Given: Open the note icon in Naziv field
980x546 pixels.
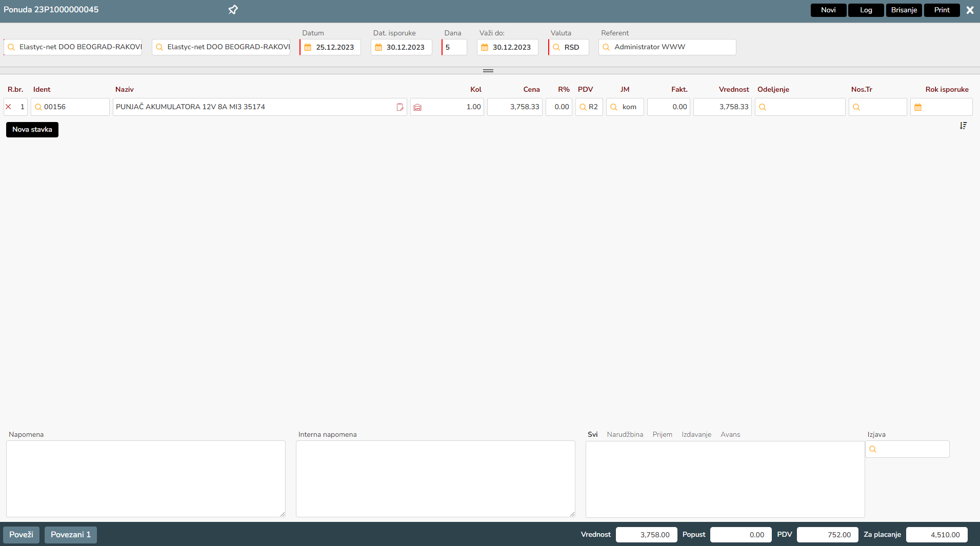Looking at the screenshot, I should coord(400,107).
